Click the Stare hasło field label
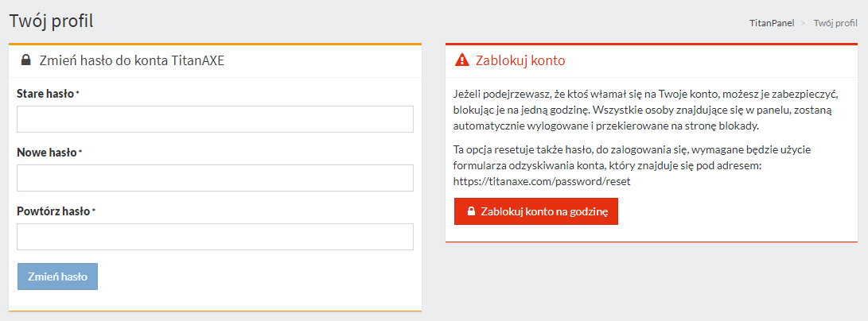The height and width of the screenshot is (321, 868). click(46, 94)
